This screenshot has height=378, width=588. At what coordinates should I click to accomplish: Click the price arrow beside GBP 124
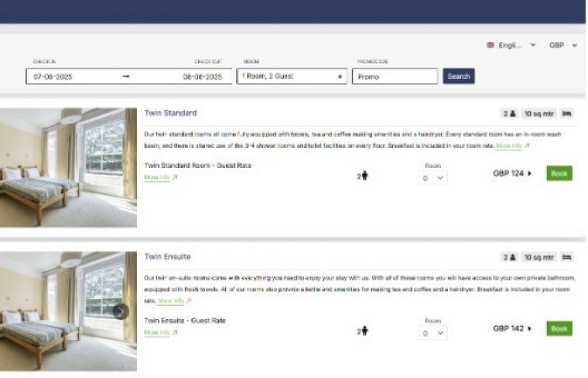[530, 174]
